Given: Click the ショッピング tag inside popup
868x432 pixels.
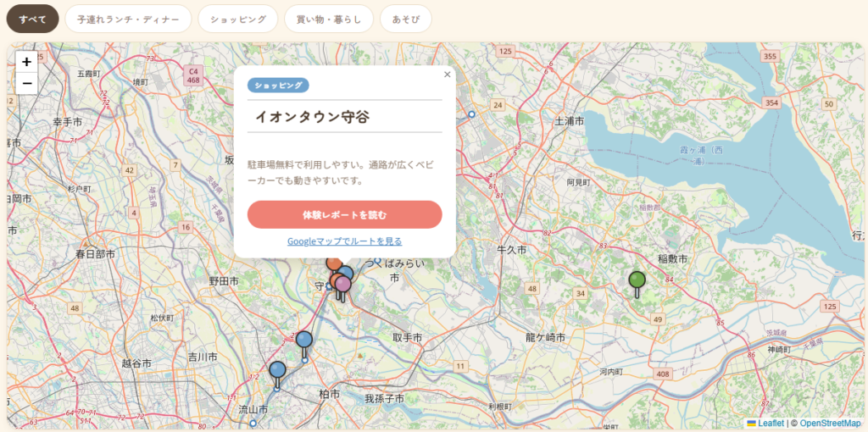Looking at the screenshot, I should (278, 86).
